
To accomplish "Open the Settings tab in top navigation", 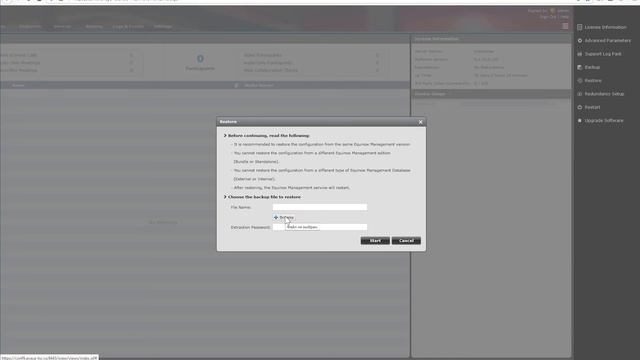I will point(163,27).
